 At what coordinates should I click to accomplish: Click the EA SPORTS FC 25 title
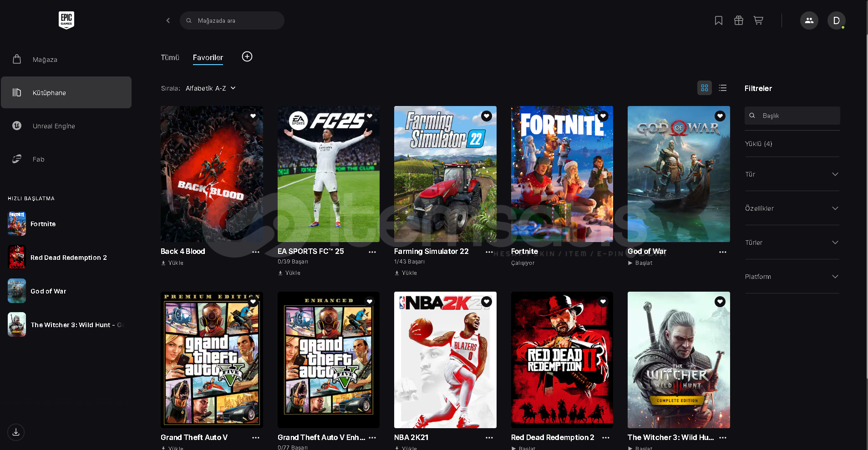click(x=311, y=251)
